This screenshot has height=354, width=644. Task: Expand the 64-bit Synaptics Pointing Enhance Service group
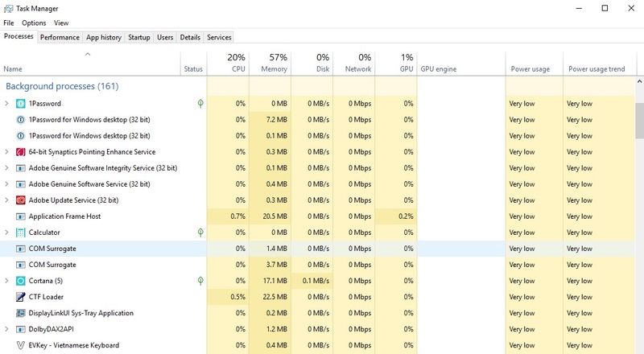coord(6,152)
